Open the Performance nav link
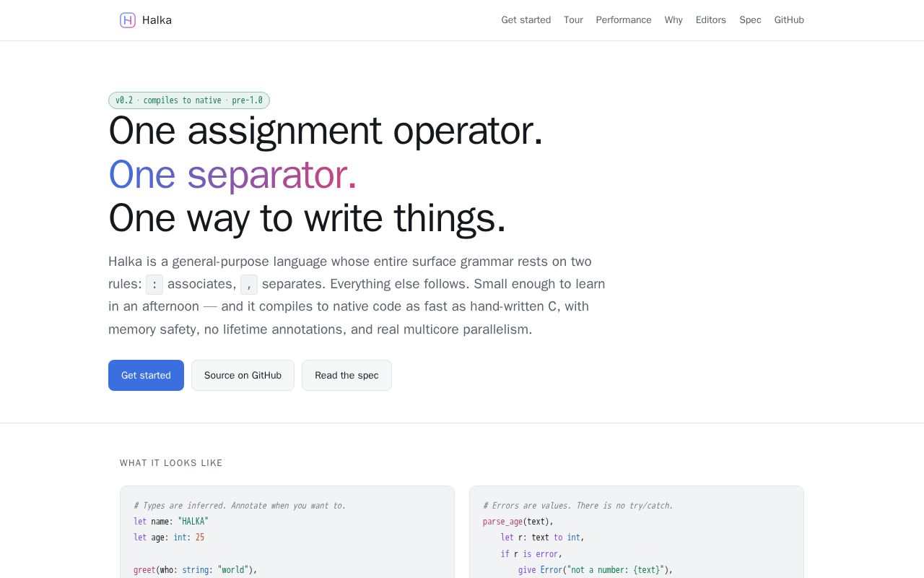This screenshot has width=924, height=578. [x=624, y=20]
